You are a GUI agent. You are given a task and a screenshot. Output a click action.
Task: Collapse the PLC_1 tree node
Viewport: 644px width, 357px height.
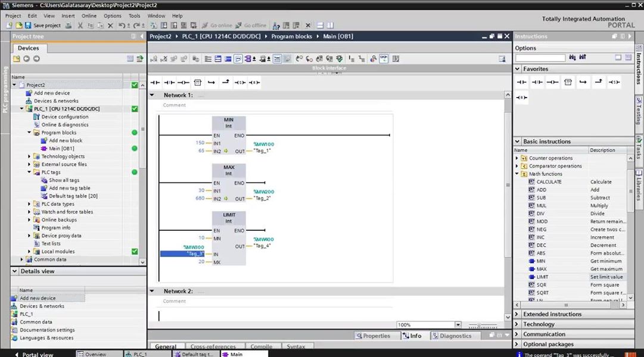(22, 109)
